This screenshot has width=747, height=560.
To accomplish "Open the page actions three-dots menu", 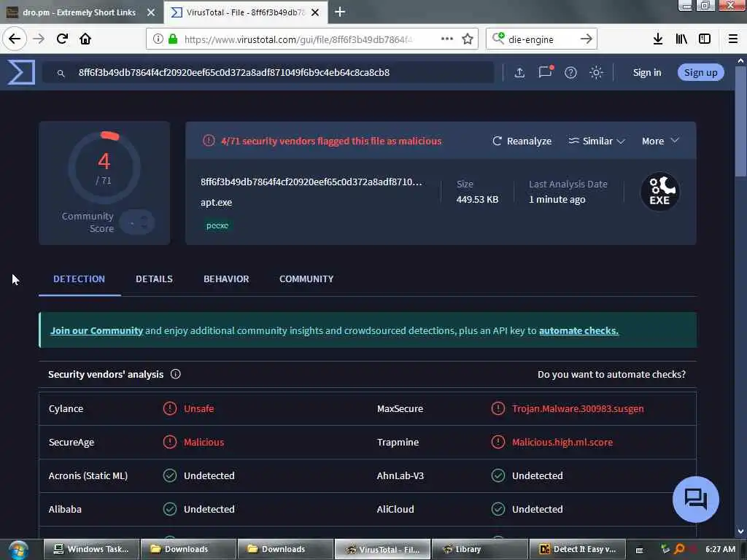I will (447, 39).
